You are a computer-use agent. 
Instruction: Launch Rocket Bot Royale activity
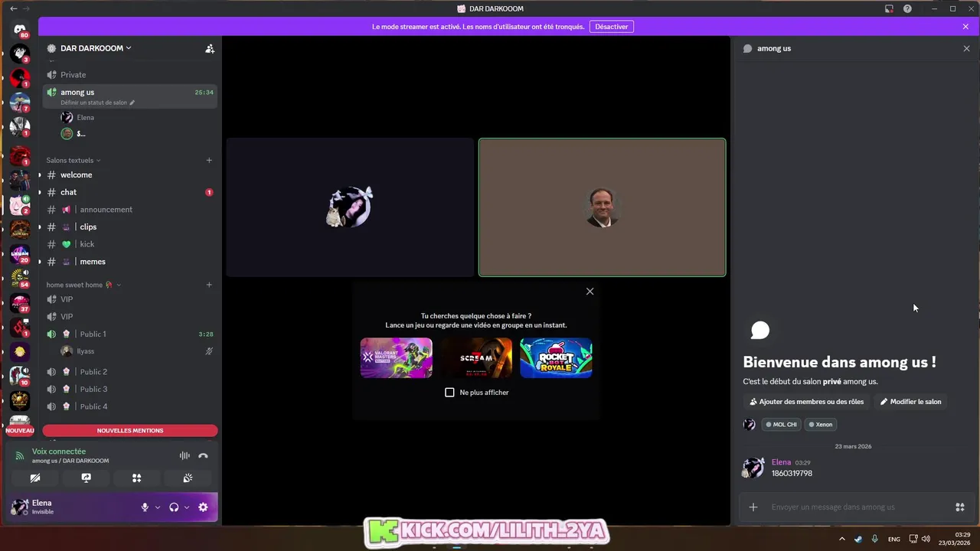[556, 358]
